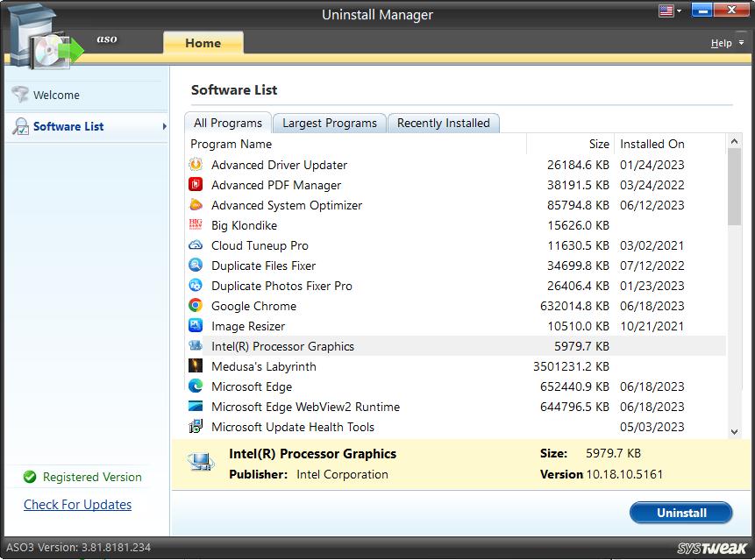This screenshot has width=755, height=560.
Task: Open the Help dropdown menu
Action: 726,43
